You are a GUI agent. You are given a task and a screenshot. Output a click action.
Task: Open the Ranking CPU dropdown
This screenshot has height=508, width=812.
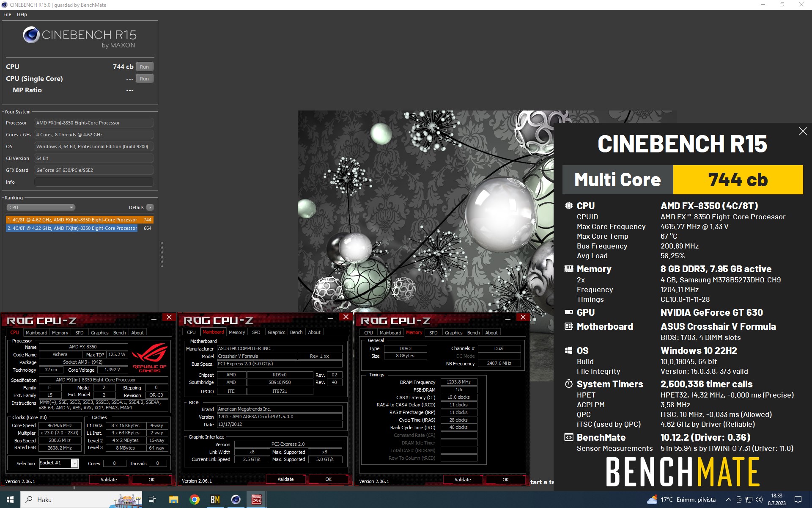coord(41,207)
